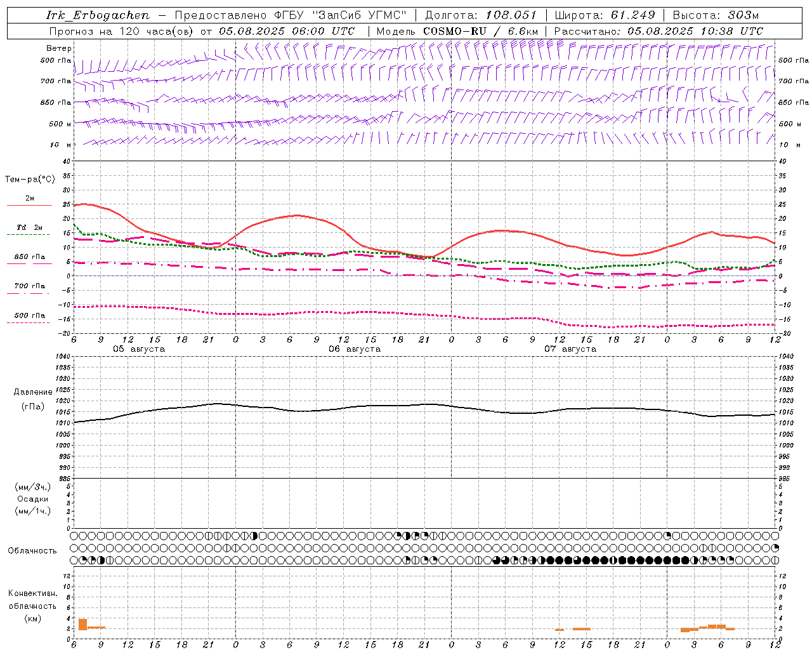Click the 12 value on the right convective cloud axis
This screenshot has width=812, height=650.
(x=782, y=576)
